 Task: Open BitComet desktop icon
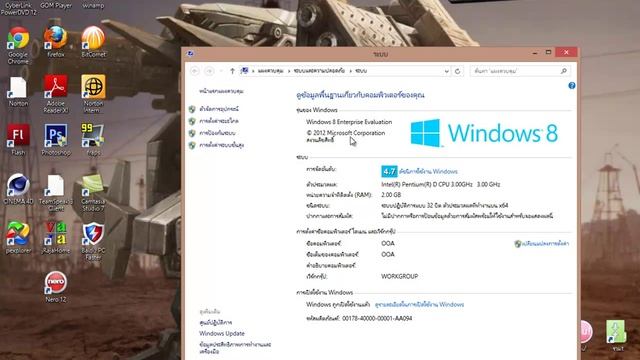tap(93, 42)
